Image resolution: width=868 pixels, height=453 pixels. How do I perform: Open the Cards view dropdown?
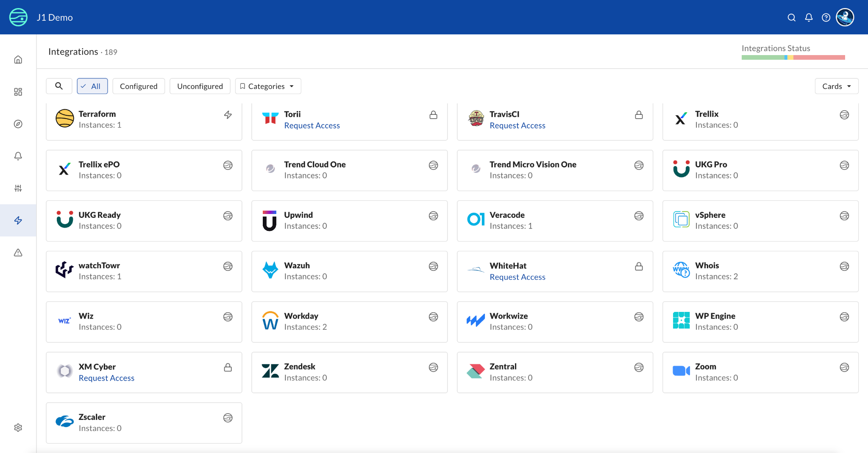pyautogui.click(x=836, y=86)
